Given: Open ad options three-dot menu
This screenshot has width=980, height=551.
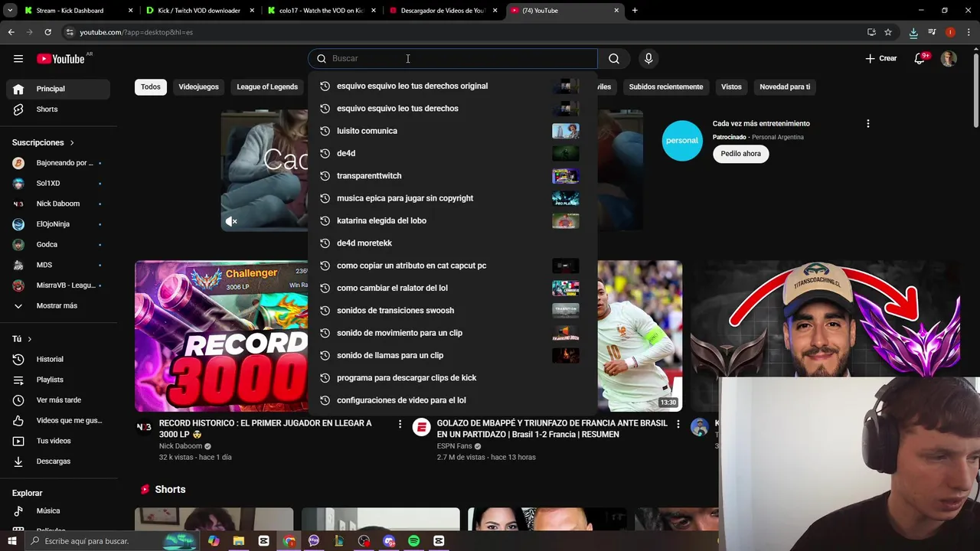Looking at the screenshot, I should click(x=867, y=124).
